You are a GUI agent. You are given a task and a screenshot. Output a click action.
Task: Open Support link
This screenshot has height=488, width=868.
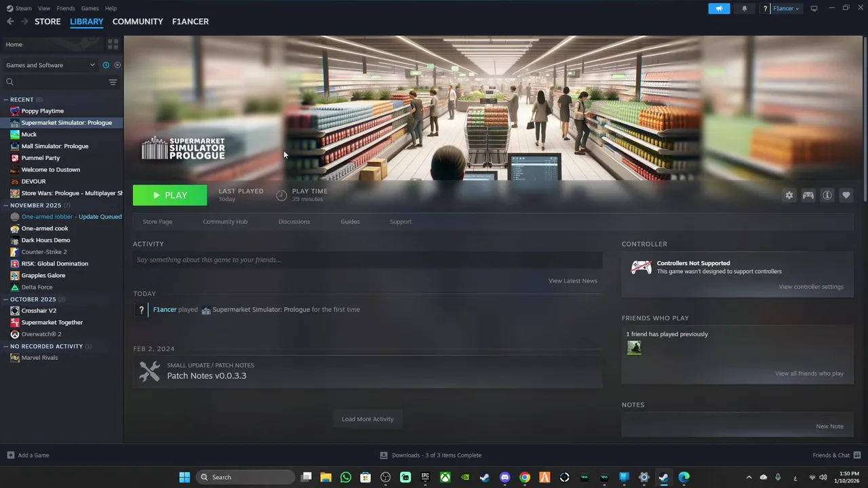coord(401,222)
